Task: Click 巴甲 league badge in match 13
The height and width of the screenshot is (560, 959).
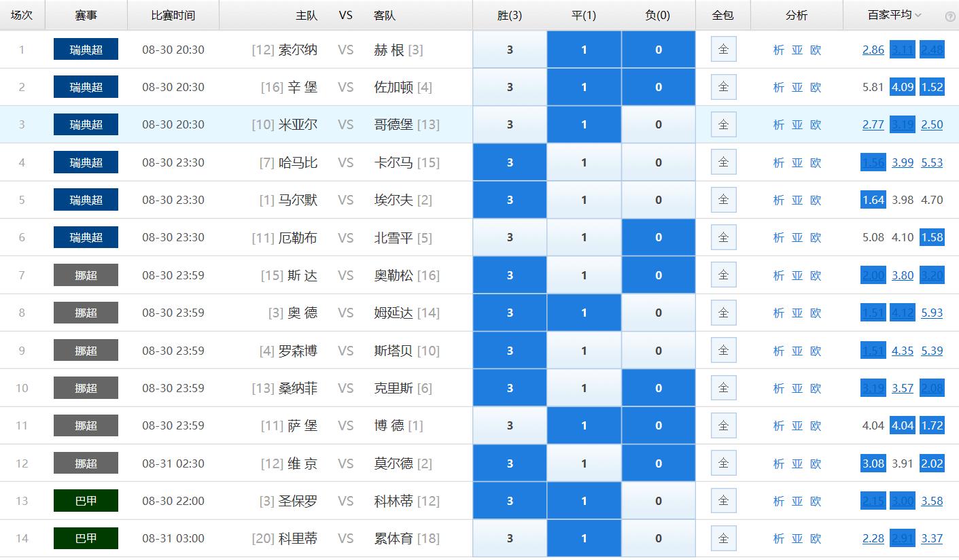Action: point(86,500)
